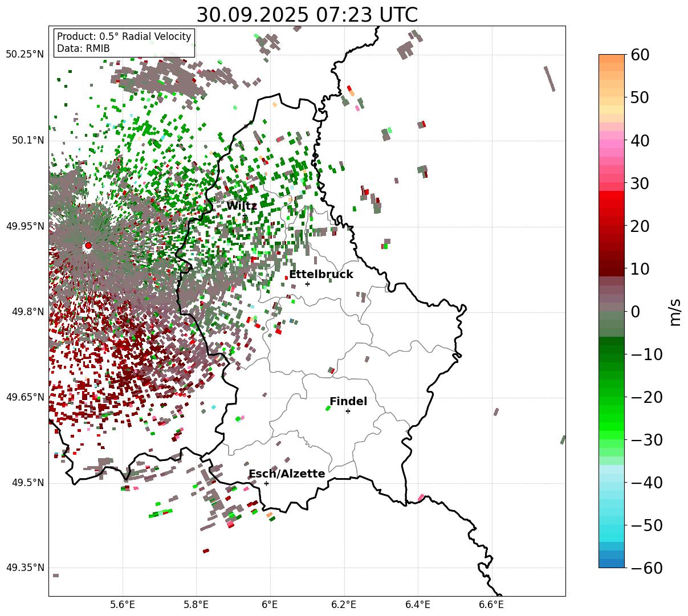Click the 6.6°E longitude label

(491, 605)
